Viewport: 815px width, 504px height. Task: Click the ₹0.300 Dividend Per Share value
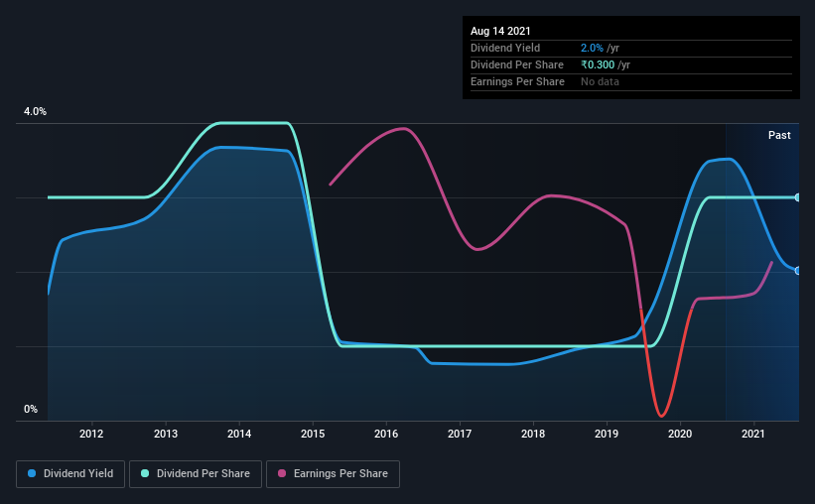598,64
